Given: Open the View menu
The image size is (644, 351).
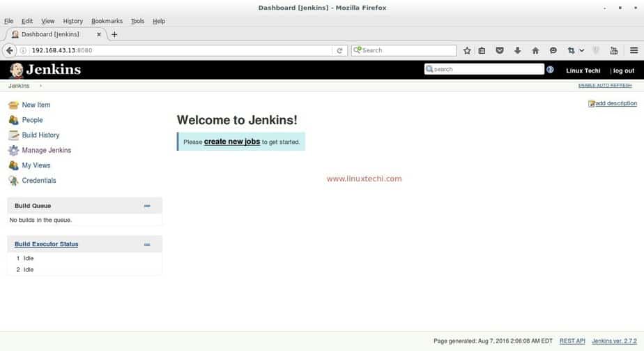Looking at the screenshot, I should tap(47, 21).
